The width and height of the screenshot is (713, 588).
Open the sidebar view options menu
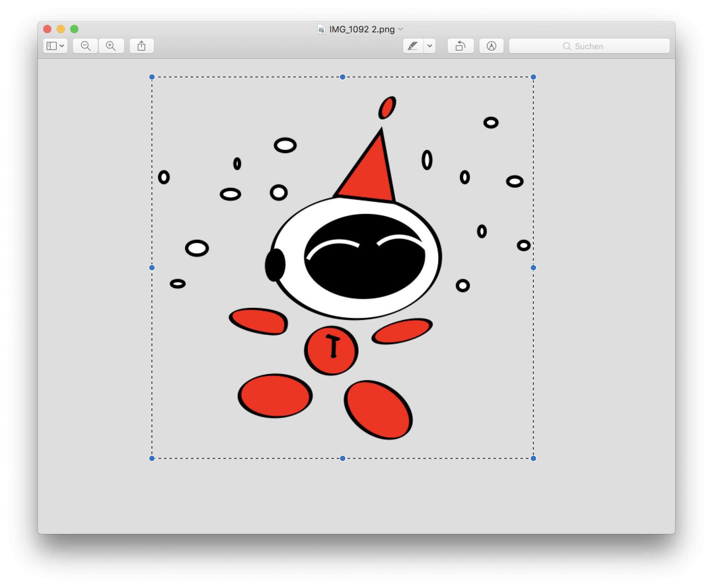click(55, 46)
